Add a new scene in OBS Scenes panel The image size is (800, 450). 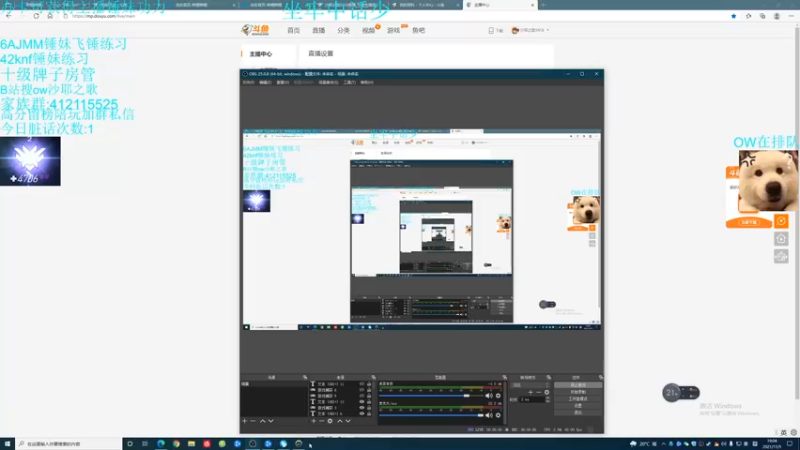click(x=244, y=421)
